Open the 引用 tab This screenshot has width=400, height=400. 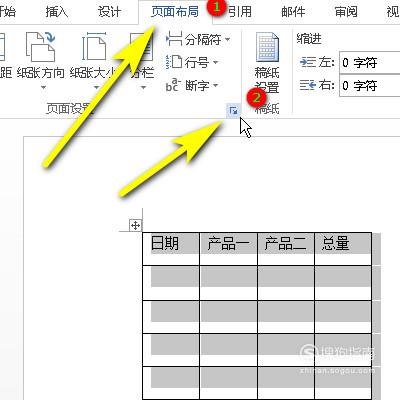click(239, 12)
